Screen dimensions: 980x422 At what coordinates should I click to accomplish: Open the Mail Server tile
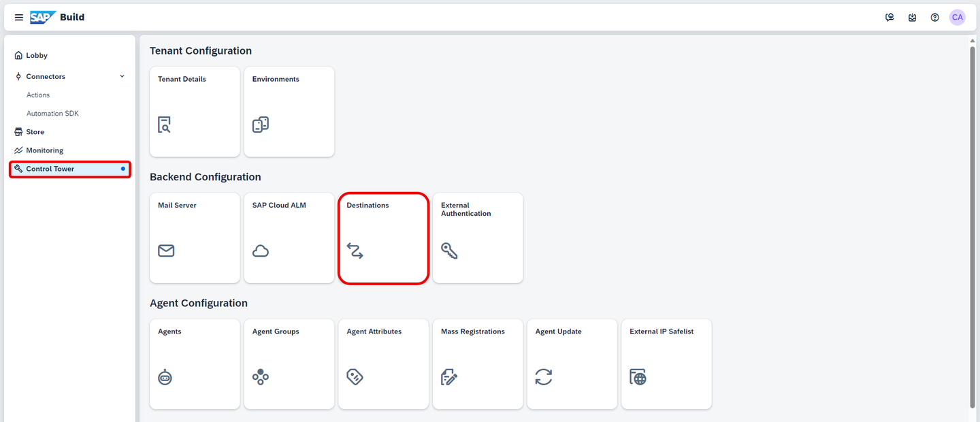[x=195, y=238]
